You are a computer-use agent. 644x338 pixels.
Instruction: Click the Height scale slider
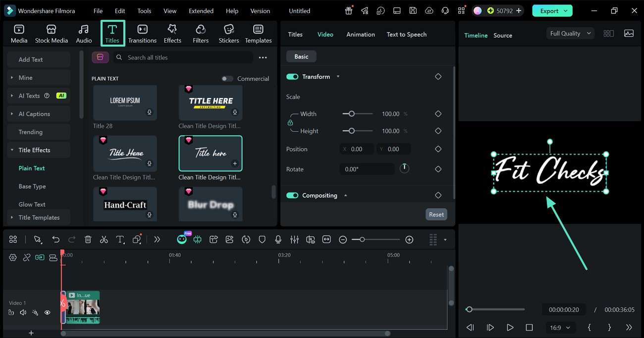(x=358, y=131)
